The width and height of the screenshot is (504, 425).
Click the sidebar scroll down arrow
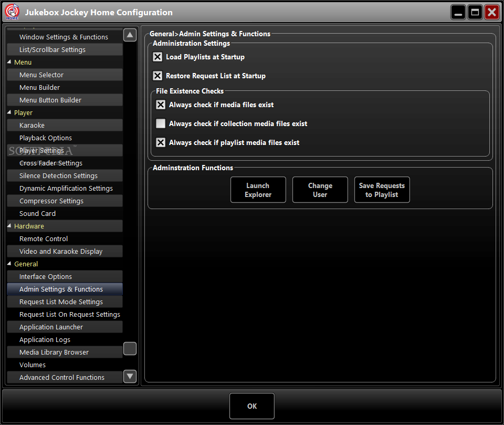130,376
